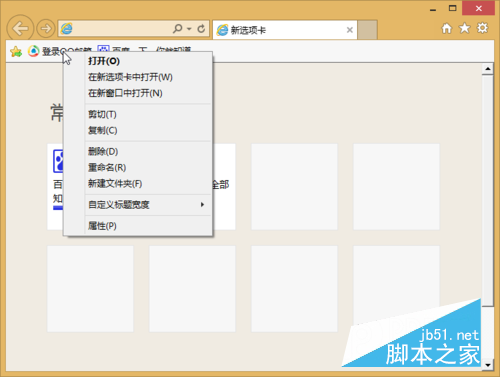The height and width of the screenshot is (377, 500).
Task: Click the empty tile in top row, fourth column
Action: tap(396, 187)
